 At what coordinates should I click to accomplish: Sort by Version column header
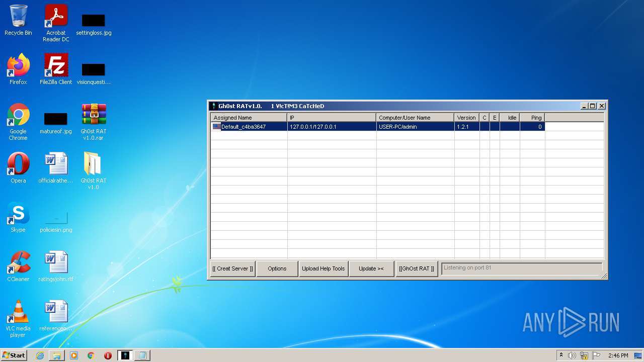[x=467, y=118]
